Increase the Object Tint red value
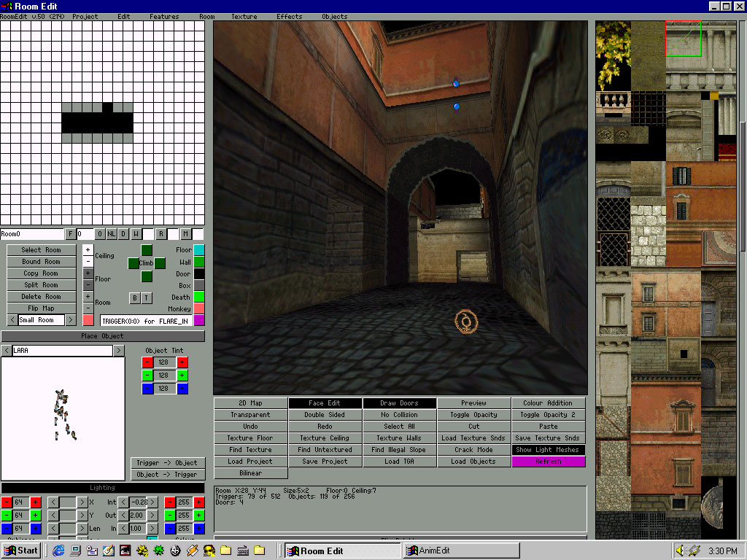The width and height of the screenshot is (747, 560). (x=182, y=362)
